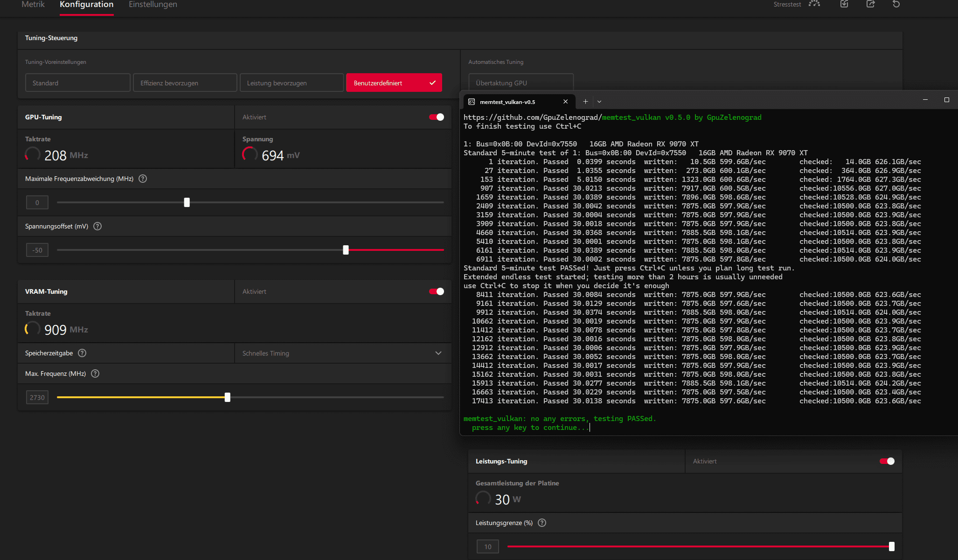Add a new terminal tab with plus
Image resolution: width=958 pixels, height=560 pixels.
point(585,102)
